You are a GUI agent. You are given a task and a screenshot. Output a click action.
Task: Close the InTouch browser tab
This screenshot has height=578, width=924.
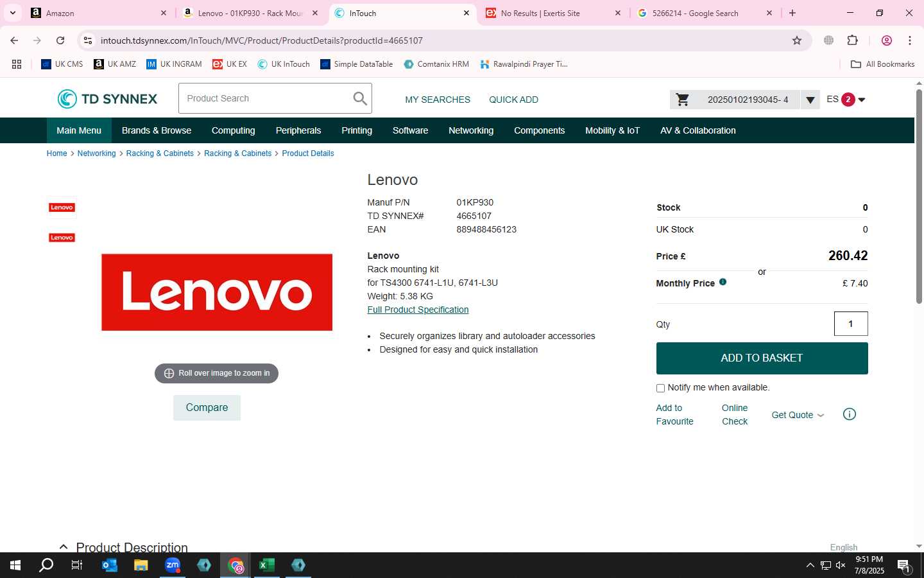tap(466, 13)
